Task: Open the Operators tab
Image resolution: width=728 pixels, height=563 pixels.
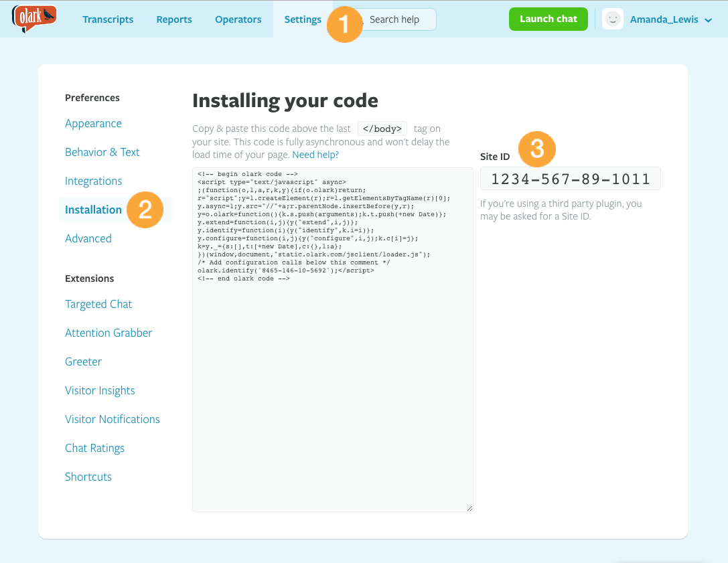Action: coord(238,19)
